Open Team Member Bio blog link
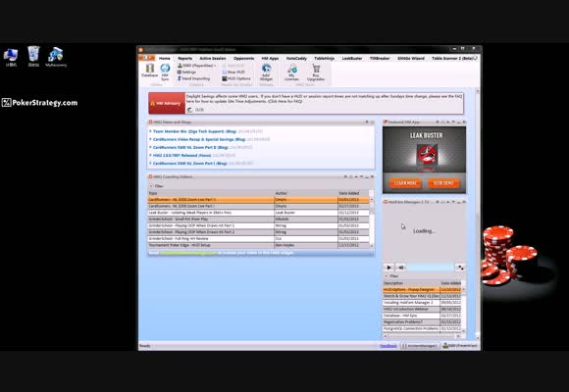This screenshot has height=392, width=569. click(194, 131)
